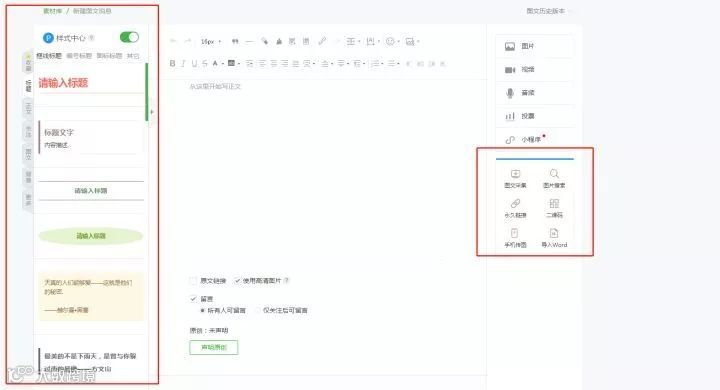Select the 图标标题 tab
720x390 pixels.
click(109, 56)
